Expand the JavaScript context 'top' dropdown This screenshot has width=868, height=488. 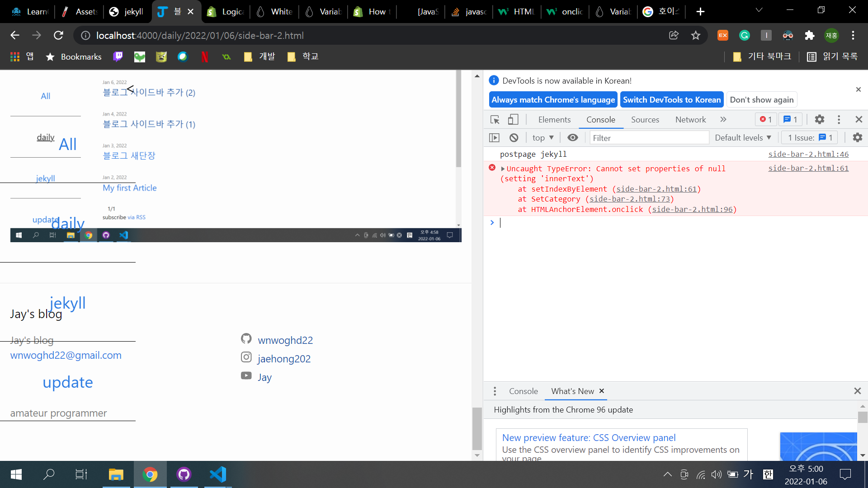click(x=543, y=137)
